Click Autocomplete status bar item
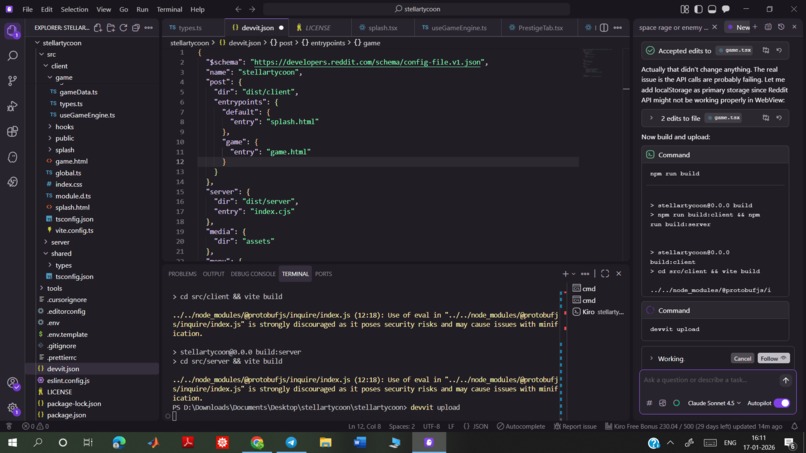806x453 pixels. (521, 426)
